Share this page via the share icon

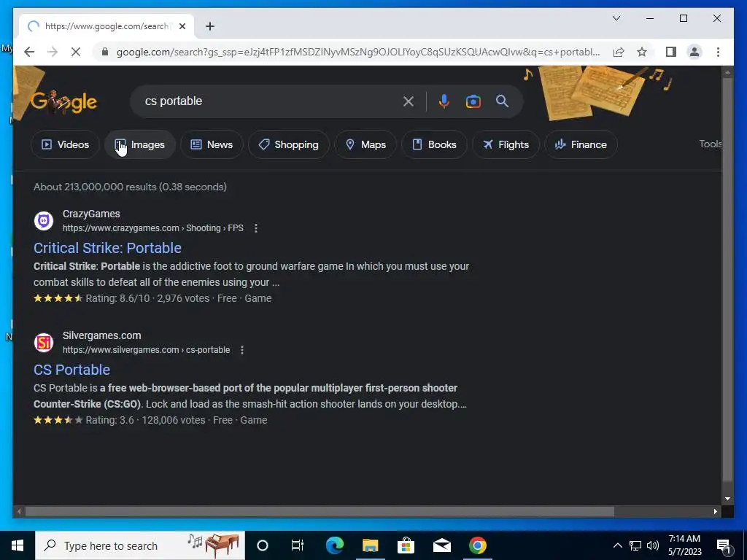pyautogui.click(x=619, y=52)
